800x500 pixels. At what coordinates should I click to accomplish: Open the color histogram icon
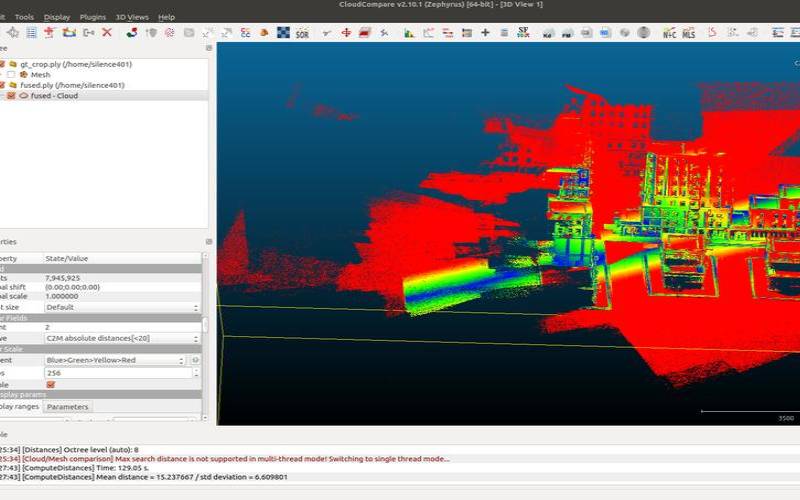(x=409, y=33)
